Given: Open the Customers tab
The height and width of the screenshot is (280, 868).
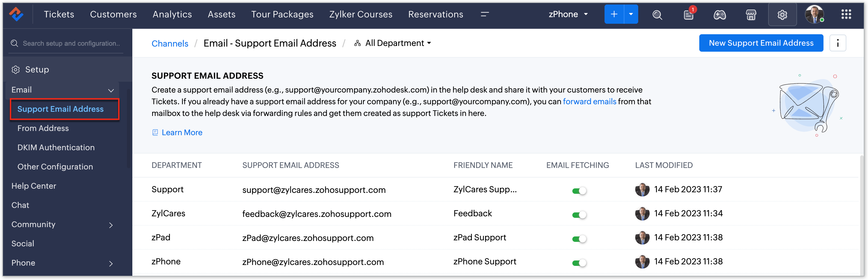Looking at the screenshot, I should point(113,14).
